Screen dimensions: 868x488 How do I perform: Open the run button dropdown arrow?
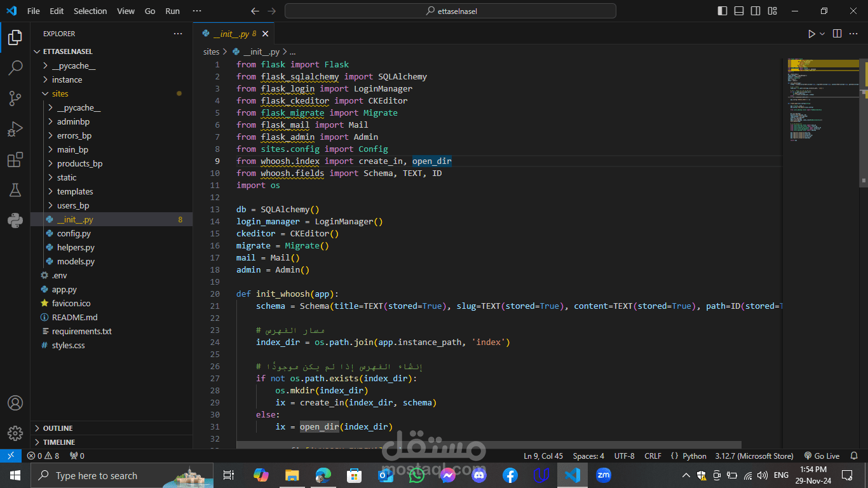[822, 34]
